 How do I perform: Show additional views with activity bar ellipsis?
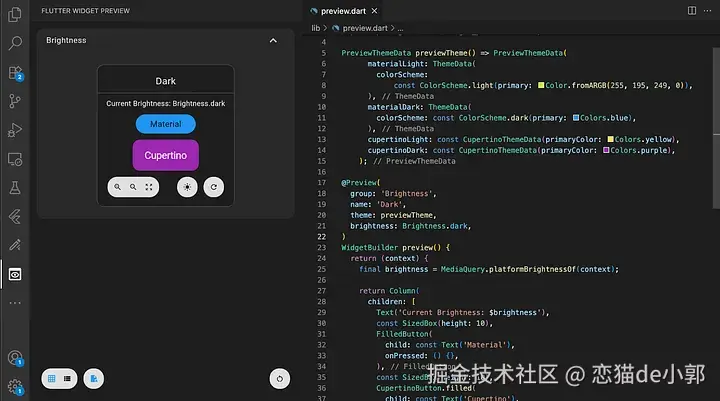15,303
